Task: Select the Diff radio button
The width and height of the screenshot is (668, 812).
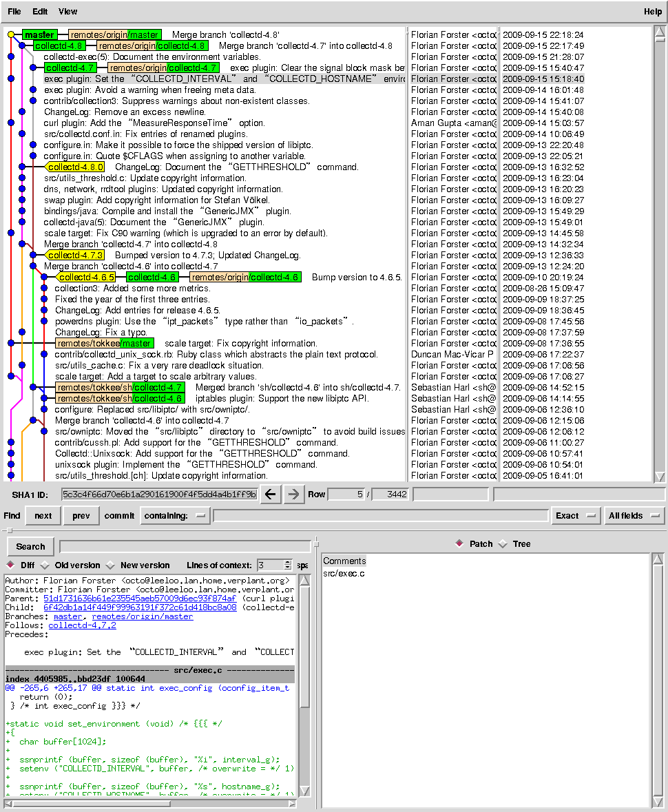Action: click(10, 565)
